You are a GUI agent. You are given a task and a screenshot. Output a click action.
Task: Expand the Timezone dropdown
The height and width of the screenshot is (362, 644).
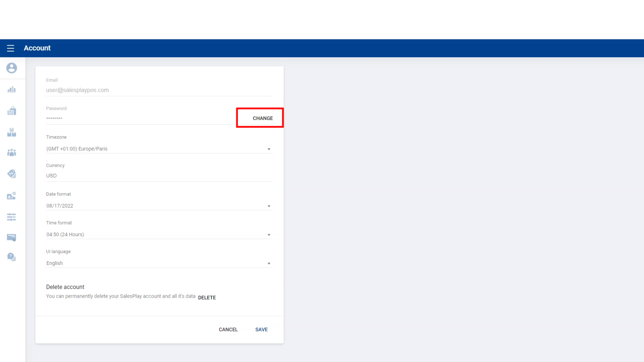coord(159,149)
